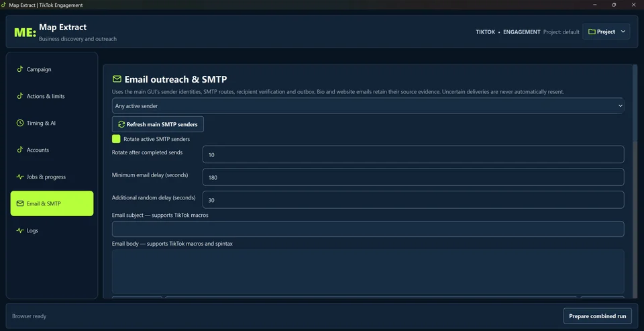Click the ME: logo in the header

25,32
